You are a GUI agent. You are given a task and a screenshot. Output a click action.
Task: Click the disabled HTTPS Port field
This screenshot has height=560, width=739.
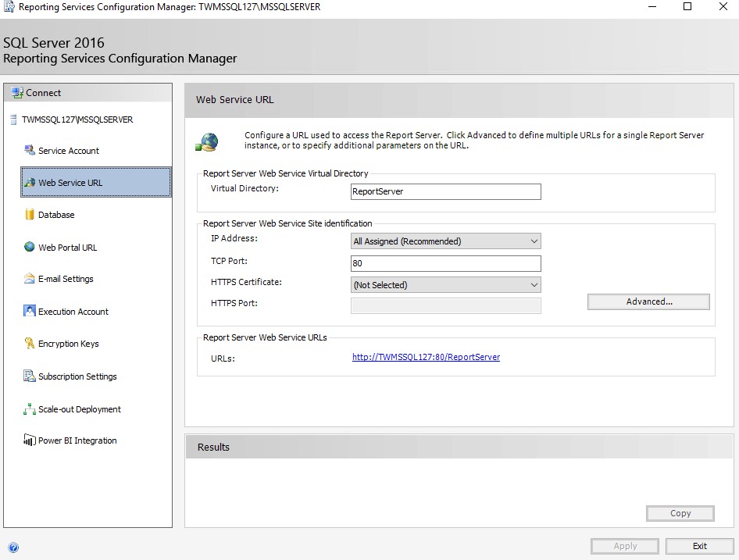(445, 305)
